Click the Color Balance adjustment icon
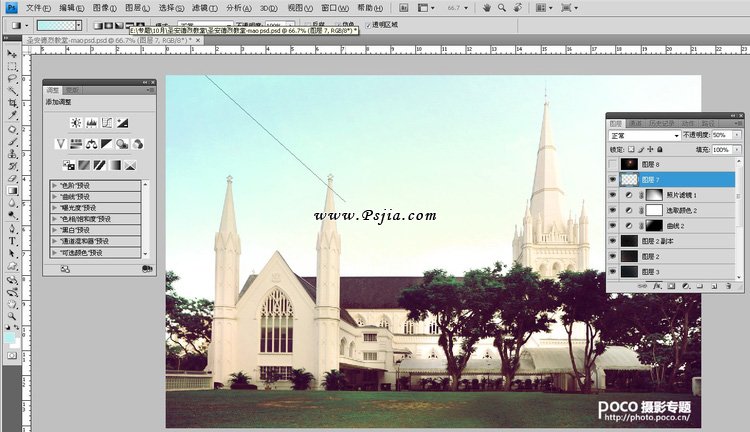The width and height of the screenshot is (750, 432). pyautogui.click(x=90, y=144)
